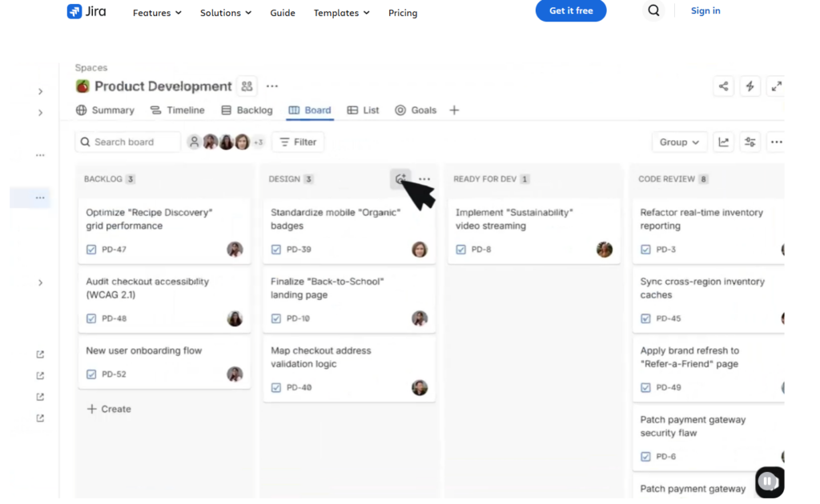Click into the Search board field
Screen dimensions: 820x504
[127, 142]
